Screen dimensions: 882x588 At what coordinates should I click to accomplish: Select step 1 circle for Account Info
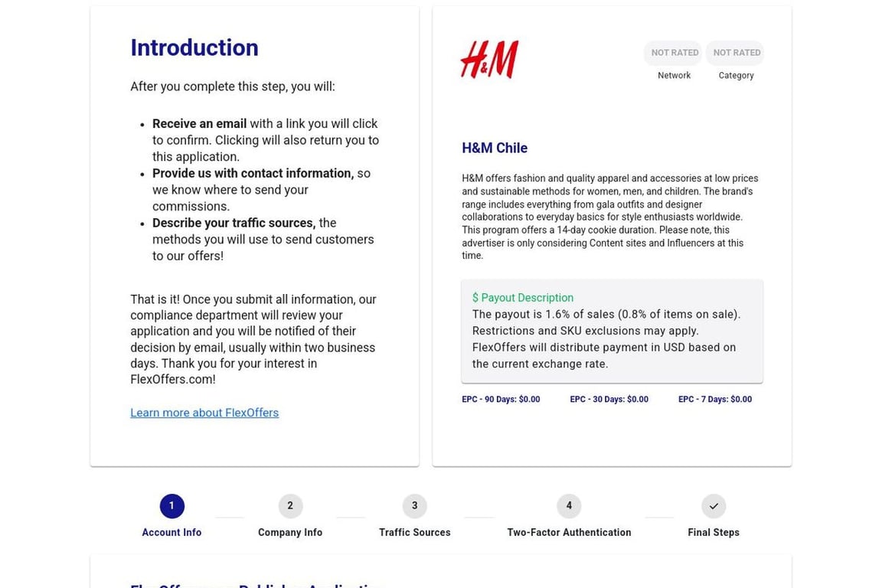click(x=171, y=506)
